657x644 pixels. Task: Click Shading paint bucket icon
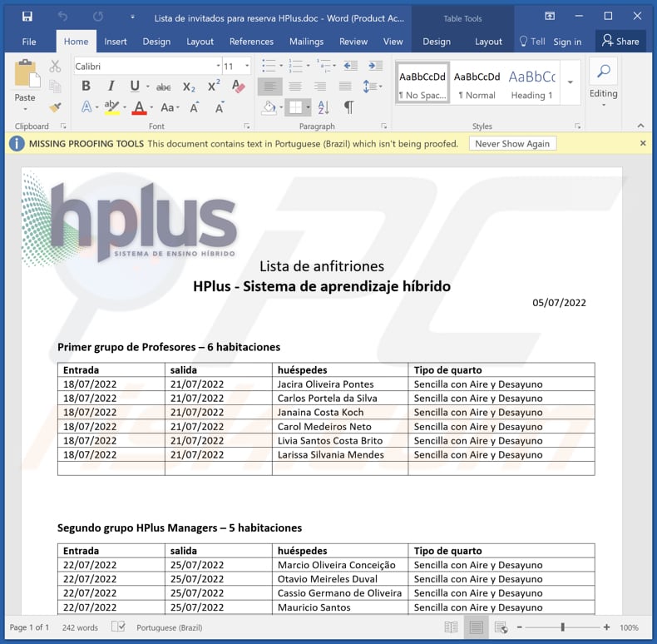[x=269, y=108]
